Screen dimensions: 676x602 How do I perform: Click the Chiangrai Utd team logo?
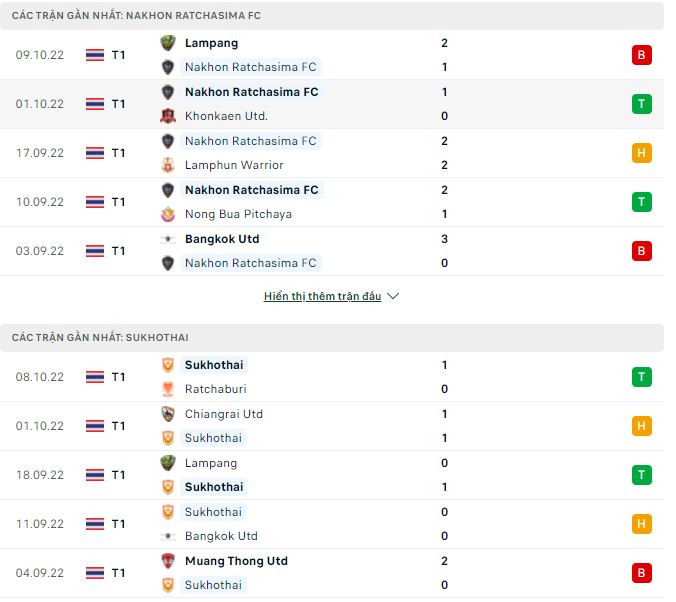[168, 414]
